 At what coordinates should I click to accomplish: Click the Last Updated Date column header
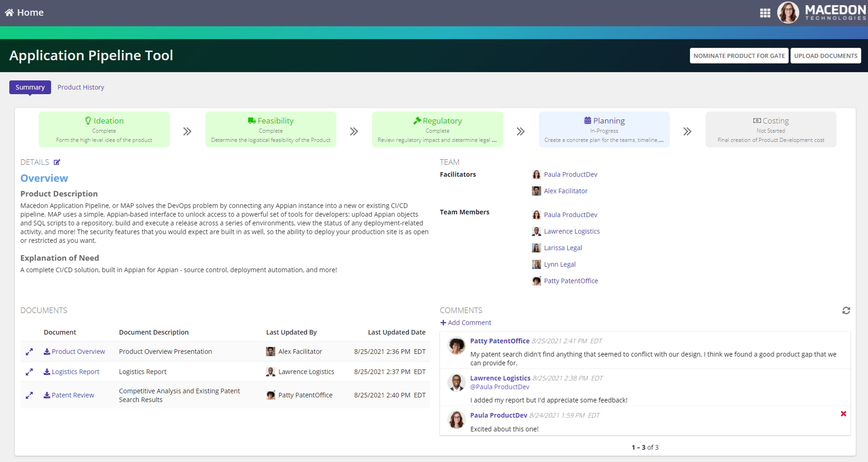(x=397, y=332)
